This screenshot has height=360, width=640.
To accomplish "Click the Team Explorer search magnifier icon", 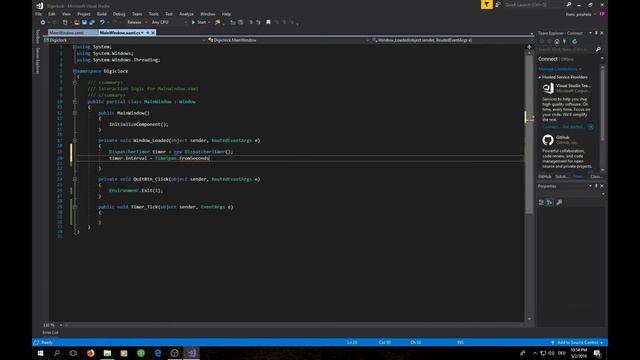I will 598,49.
